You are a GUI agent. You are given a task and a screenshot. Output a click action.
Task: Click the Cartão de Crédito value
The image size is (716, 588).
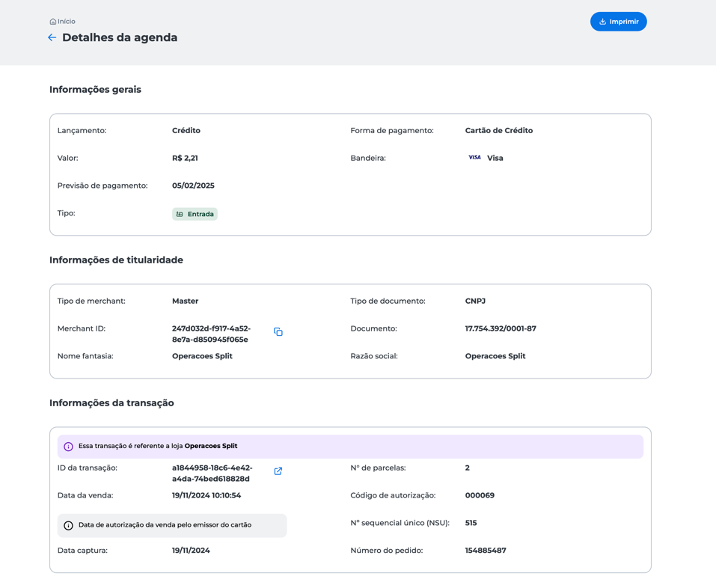[x=499, y=130]
